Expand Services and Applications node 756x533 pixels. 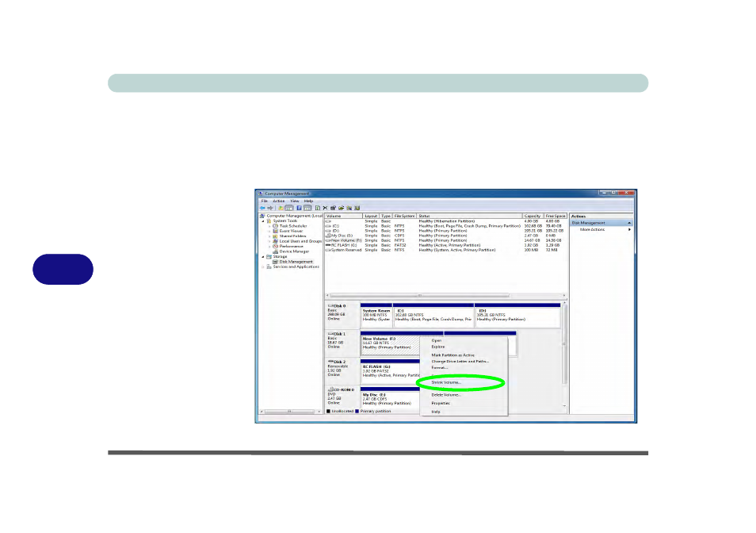[263, 266]
